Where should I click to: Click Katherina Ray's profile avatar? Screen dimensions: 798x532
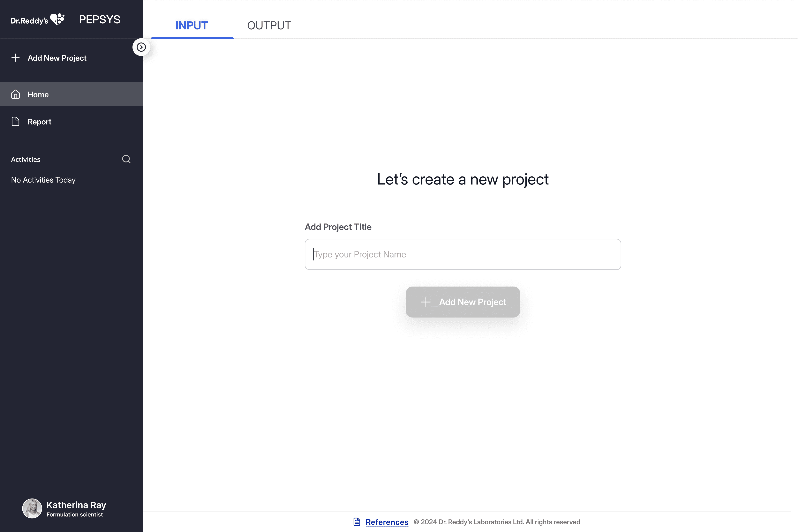[x=32, y=508]
